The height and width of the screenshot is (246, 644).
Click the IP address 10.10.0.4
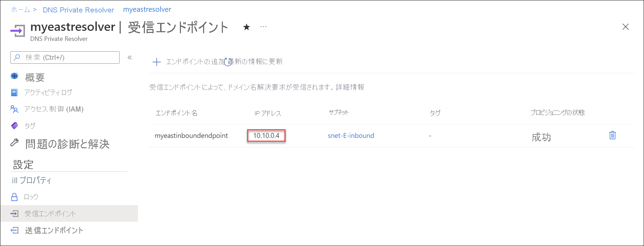(266, 135)
